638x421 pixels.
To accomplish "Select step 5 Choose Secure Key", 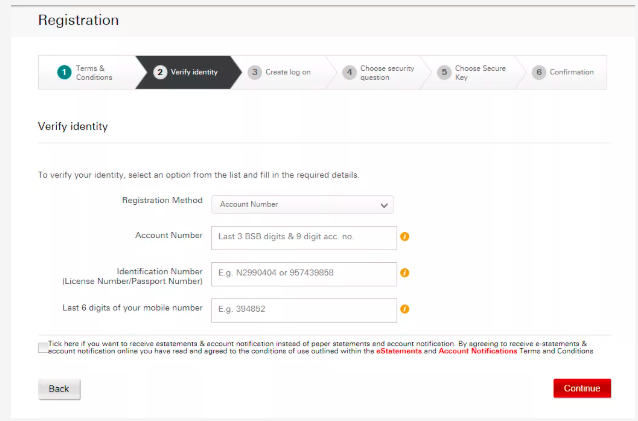I will click(474, 72).
